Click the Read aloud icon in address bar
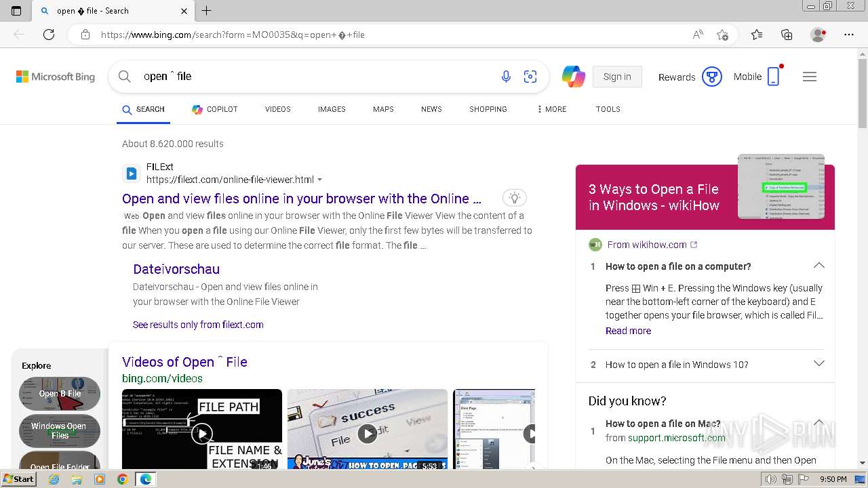868x488 pixels. click(698, 35)
